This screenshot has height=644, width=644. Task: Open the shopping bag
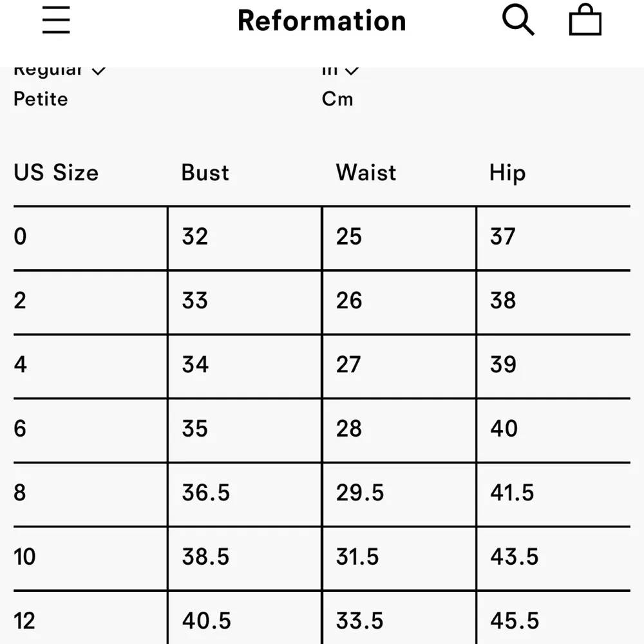pyautogui.click(x=585, y=21)
